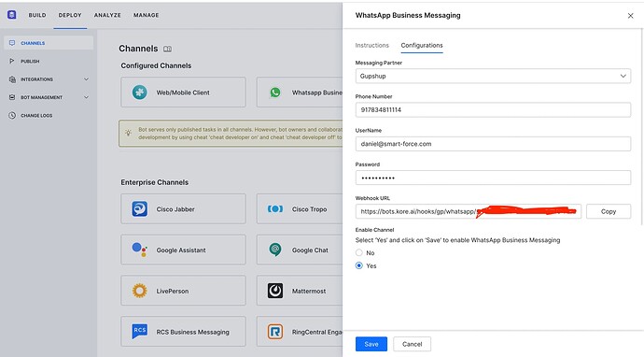Open the Google Chat channel card
Viewport: 644px width, 357px height.
click(300, 250)
